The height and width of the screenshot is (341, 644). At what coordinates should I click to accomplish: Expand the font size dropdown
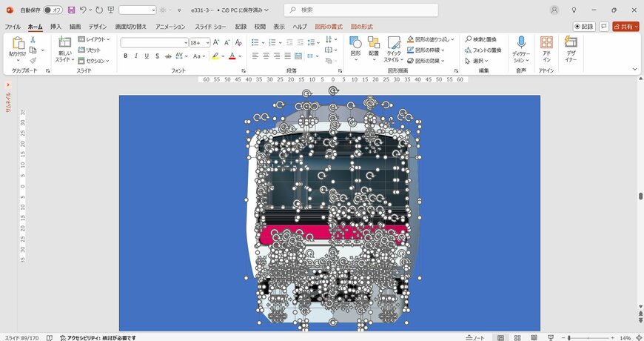point(207,43)
